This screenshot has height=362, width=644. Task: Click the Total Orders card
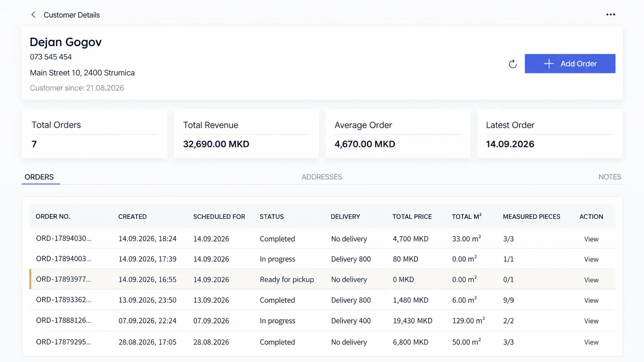tap(94, 133)
